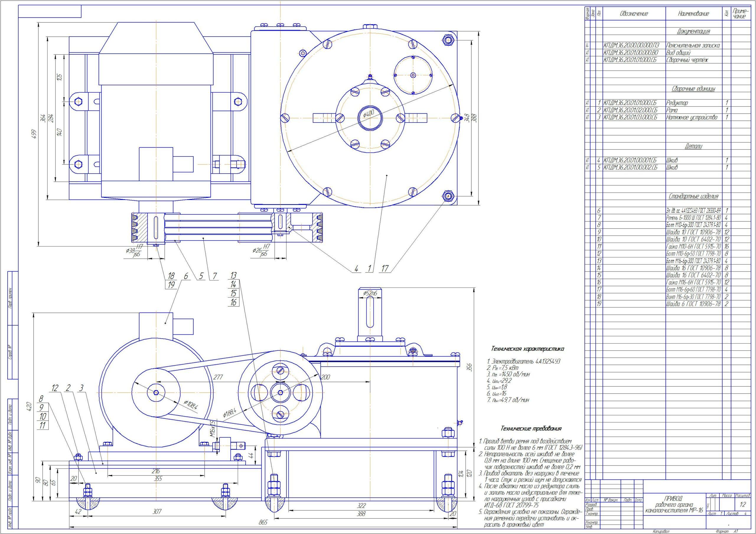Click position callout number 17
This screenshot has width=756, height=534.
385,269
